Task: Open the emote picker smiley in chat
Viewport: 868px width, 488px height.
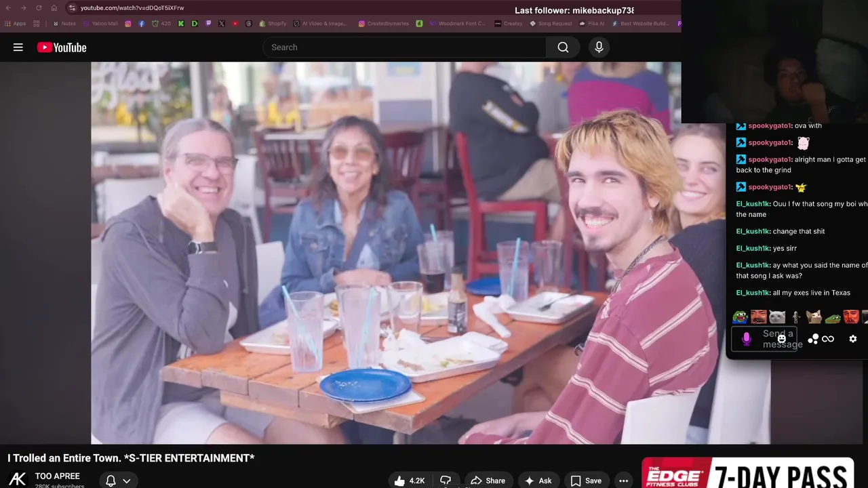Action: 782,338
